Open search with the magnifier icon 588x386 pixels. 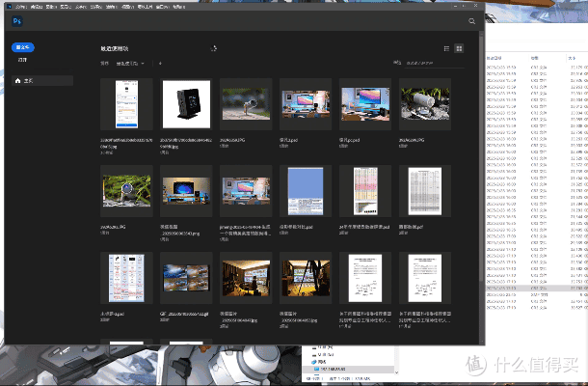tap(471, 21)
